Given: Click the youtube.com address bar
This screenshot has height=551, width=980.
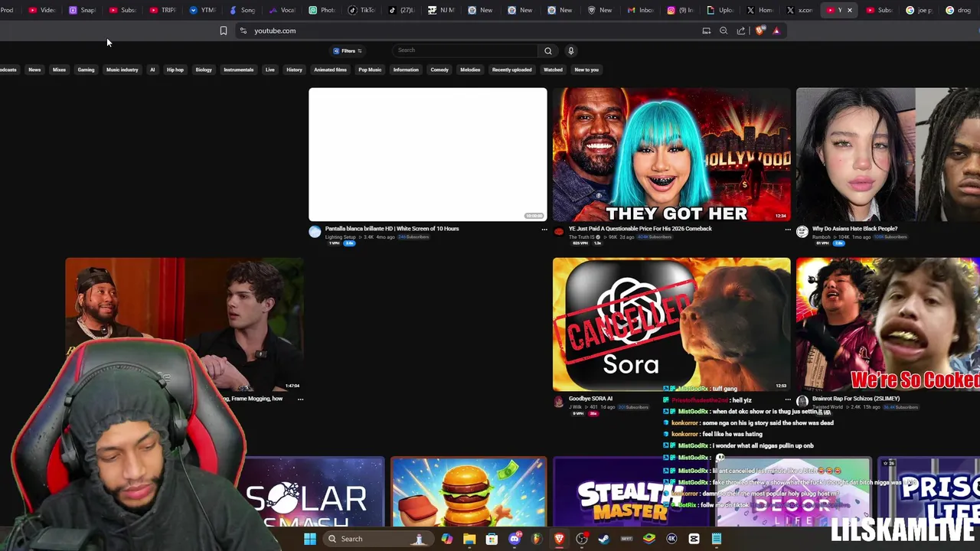Looking at the screenshot, I should (467, 31).
